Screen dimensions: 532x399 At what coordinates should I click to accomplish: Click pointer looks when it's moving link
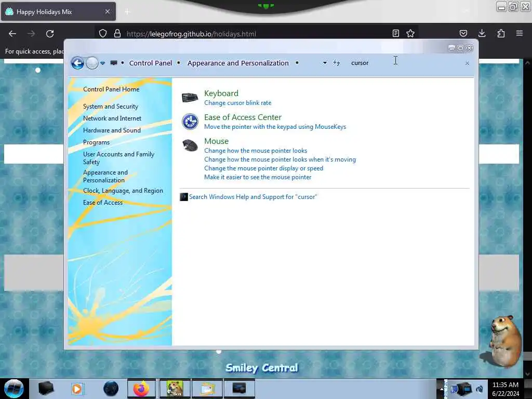(280, 159)
